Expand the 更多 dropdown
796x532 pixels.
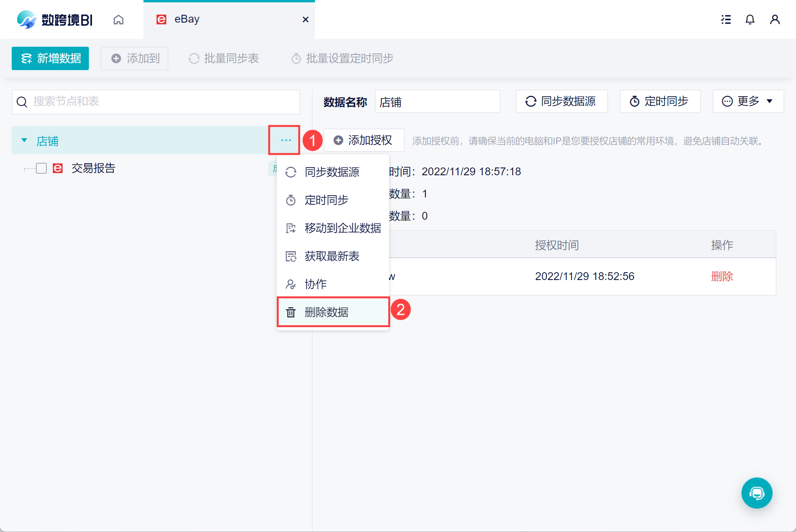pyautogui.click(x=748, y=101)
